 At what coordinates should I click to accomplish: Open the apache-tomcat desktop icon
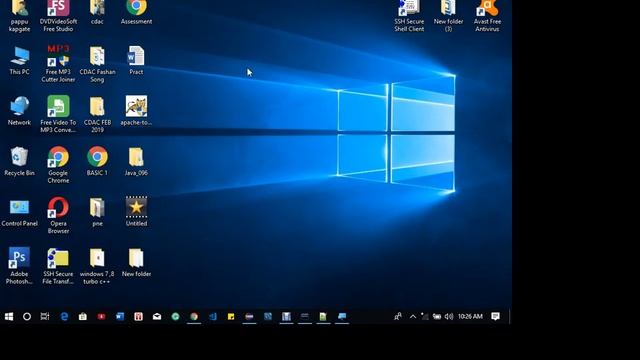click(x=136, y=111)
